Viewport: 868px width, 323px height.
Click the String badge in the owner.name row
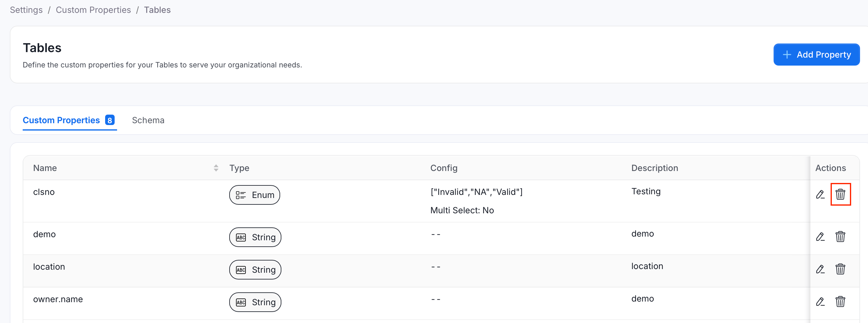(255, 302)
